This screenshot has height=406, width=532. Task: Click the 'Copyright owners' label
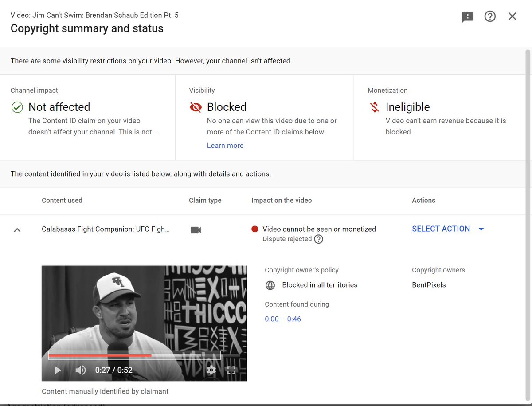(438, 270)
